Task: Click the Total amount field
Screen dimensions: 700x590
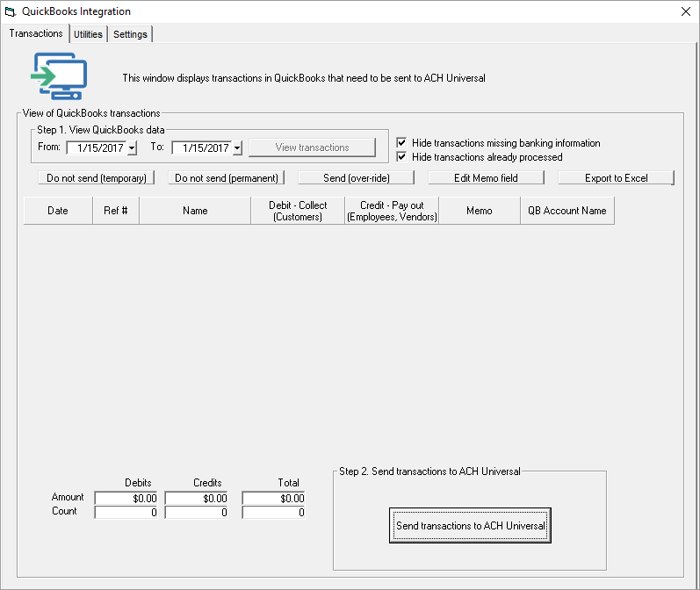Action: point(274,498)
